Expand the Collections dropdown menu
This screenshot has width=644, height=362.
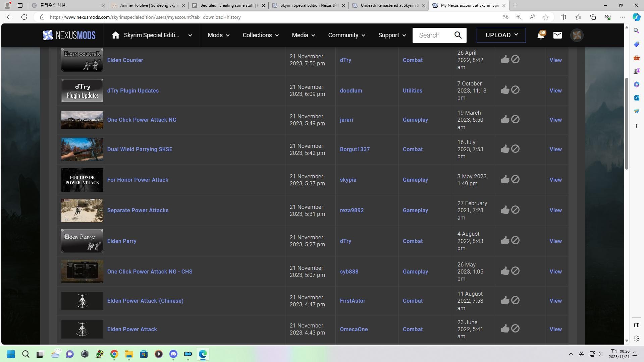pyautogui.click(x=261, y=35)
